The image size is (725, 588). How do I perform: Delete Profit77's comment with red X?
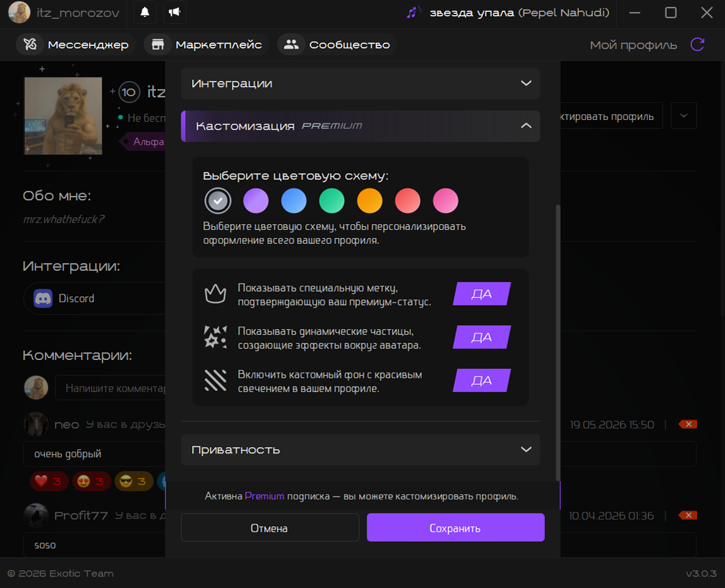688,515
